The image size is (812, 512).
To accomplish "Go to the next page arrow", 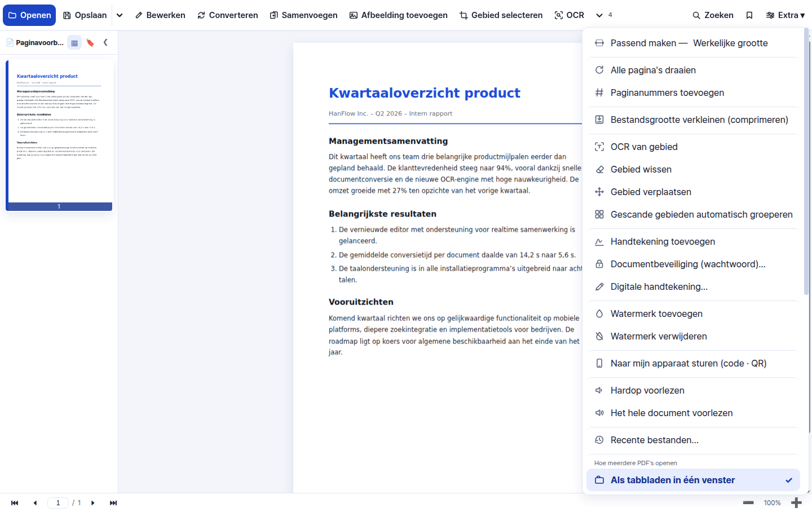I will tap(93, 503).
